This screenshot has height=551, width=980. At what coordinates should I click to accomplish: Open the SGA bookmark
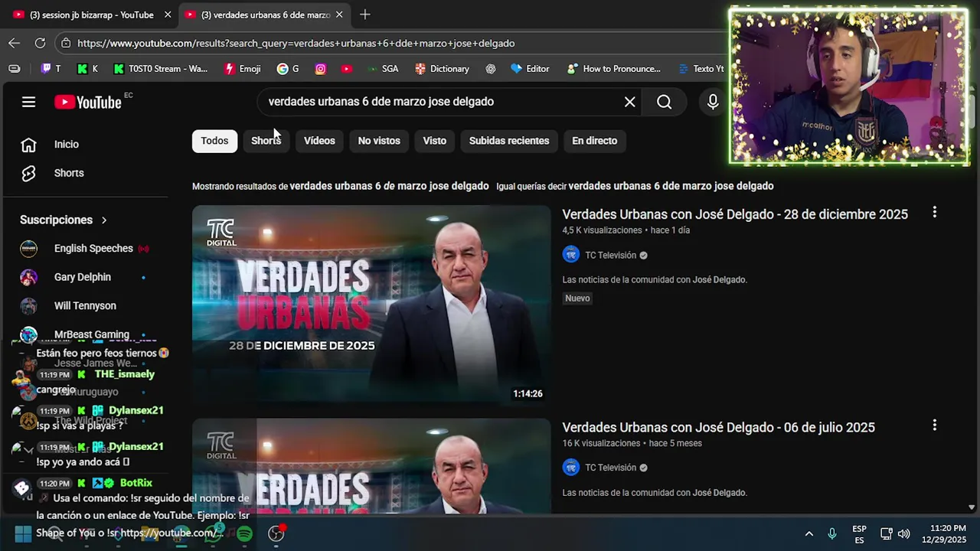(382, 69)
